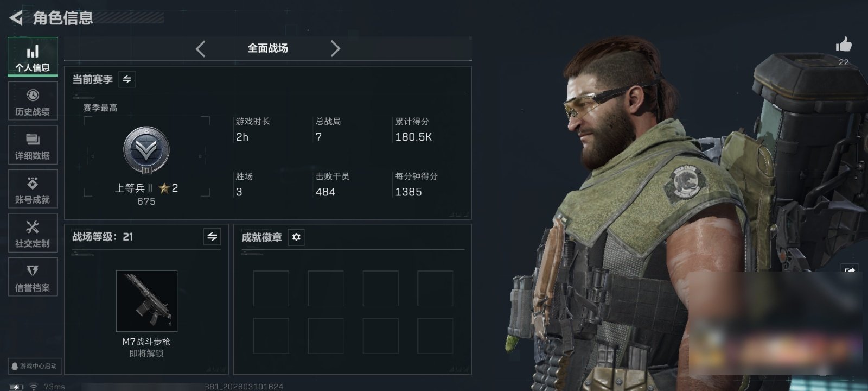Give a thumbs-up like to the player
The image size is (868, 391).
click(x=844, y=46)
